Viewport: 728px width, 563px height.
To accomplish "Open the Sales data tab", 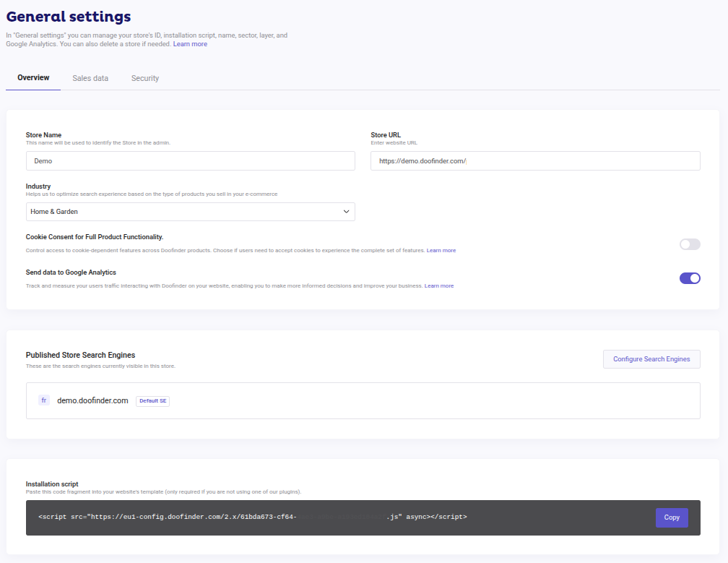I will (x=90, y=78).
